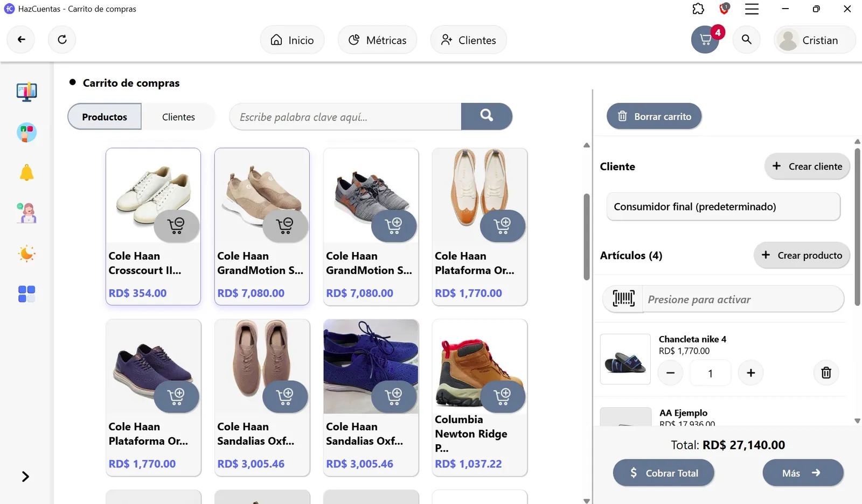Open the shopping cart icon with badge 4
The image size is (862, 504).
pos(705,39)
